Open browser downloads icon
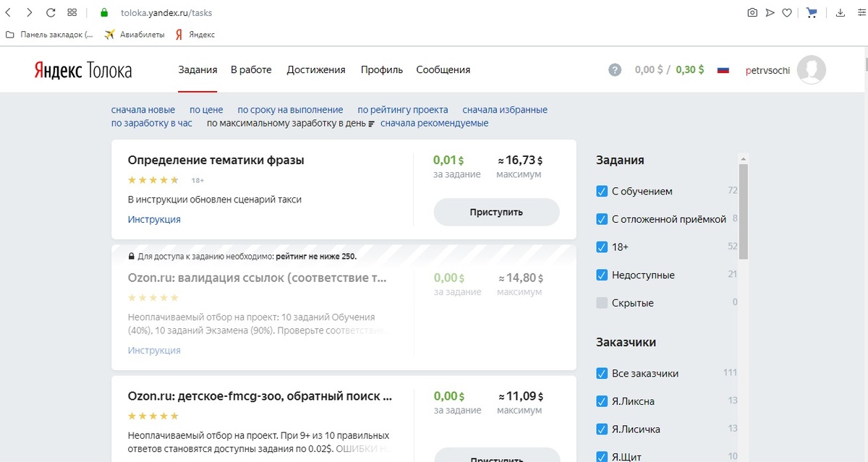The height and width of the screenshot is (462, 868). [840, 12]
